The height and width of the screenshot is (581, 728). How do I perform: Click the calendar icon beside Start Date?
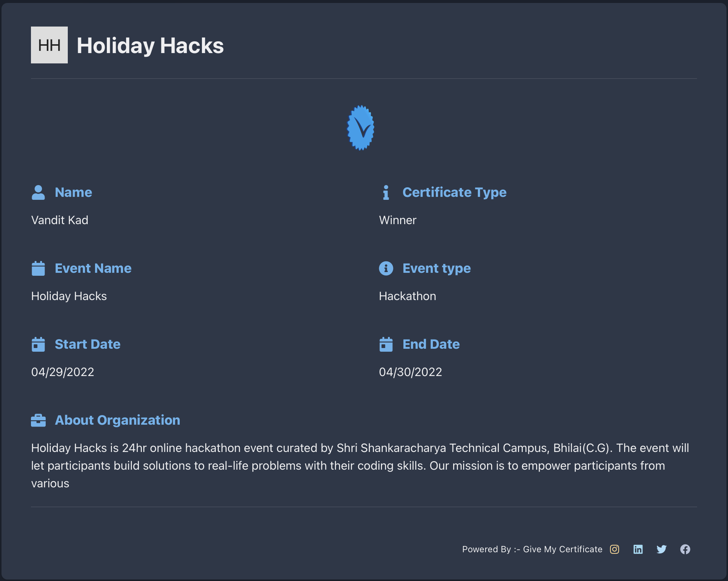(38, 344)
